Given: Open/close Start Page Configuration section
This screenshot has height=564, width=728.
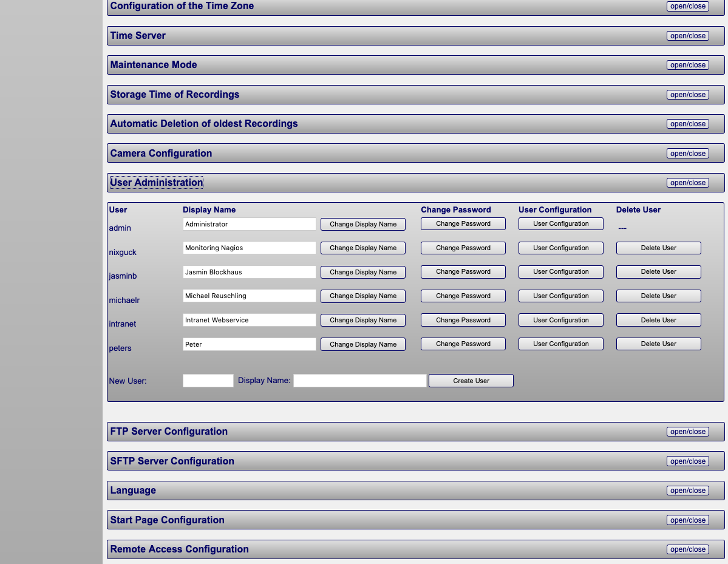Looking at the screenshot, I should (687, 520).
